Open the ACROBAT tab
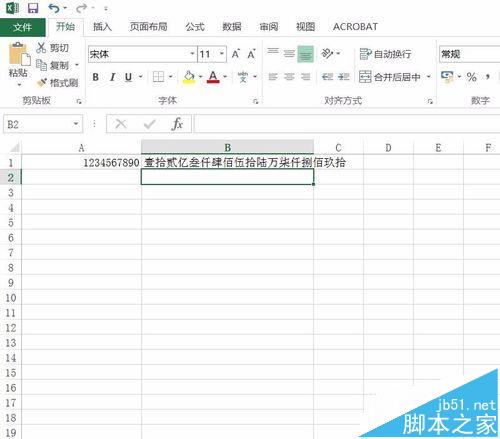 pyautogui.click(x=355, y=27)
